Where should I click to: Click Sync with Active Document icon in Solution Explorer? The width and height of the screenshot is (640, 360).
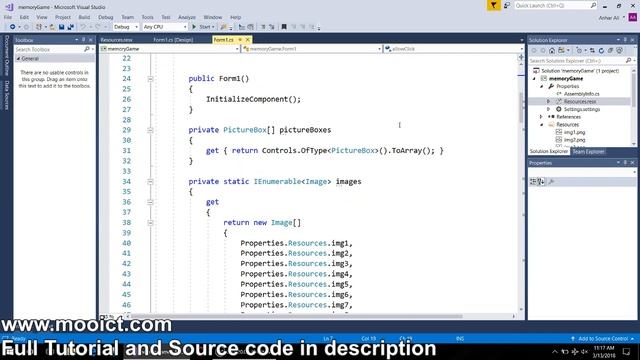click(x=592, y=51)
